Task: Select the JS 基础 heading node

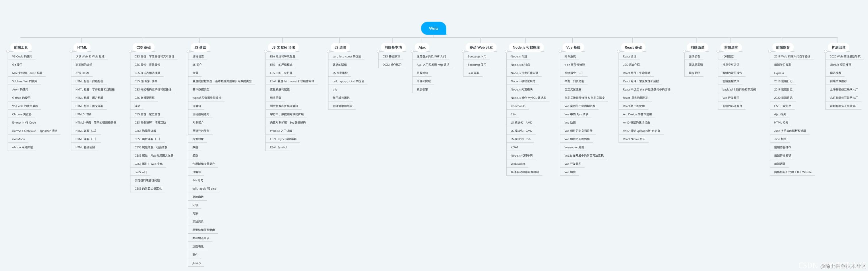Action: pyautogui.click(x=200, y=47)
